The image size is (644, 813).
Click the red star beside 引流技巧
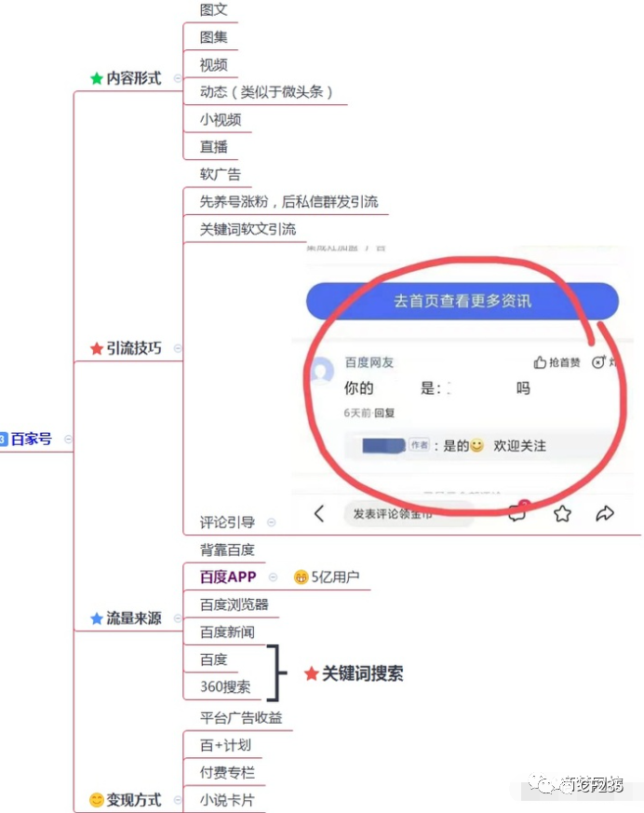[x=97, y=348]
